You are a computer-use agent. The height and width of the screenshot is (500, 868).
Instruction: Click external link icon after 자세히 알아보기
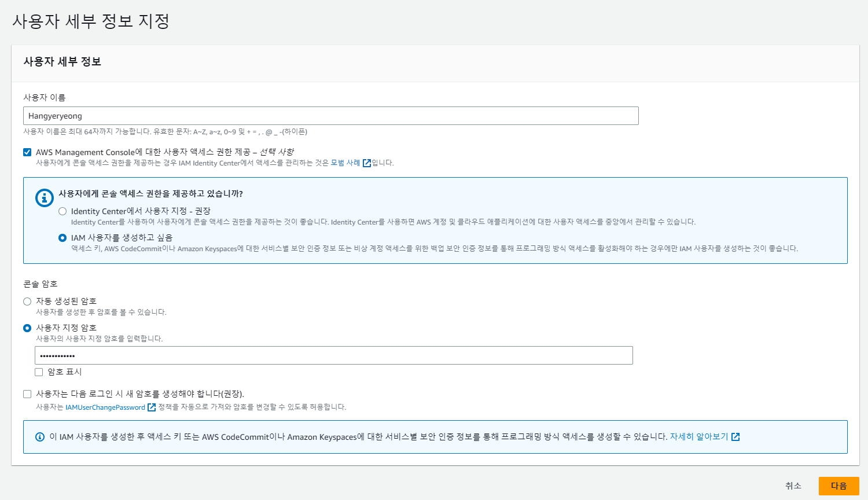pos(735,437)
